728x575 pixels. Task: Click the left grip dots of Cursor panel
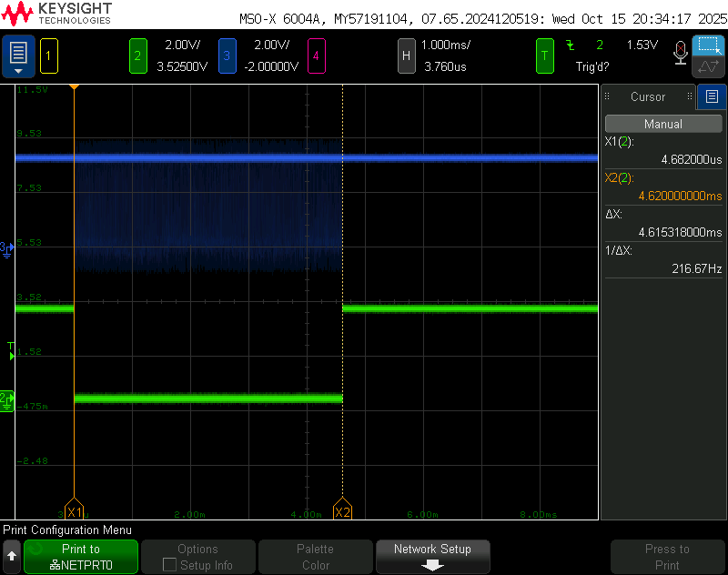(x=607, y=96)
